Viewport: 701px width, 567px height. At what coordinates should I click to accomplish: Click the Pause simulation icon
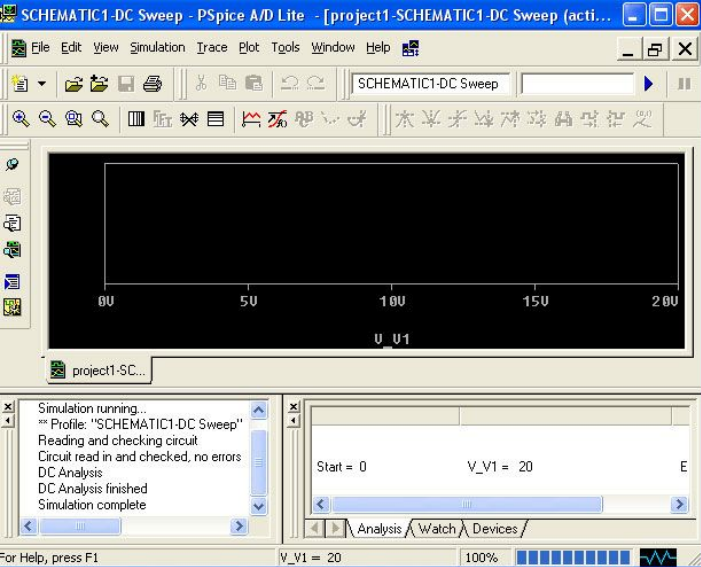coord(684,84)
